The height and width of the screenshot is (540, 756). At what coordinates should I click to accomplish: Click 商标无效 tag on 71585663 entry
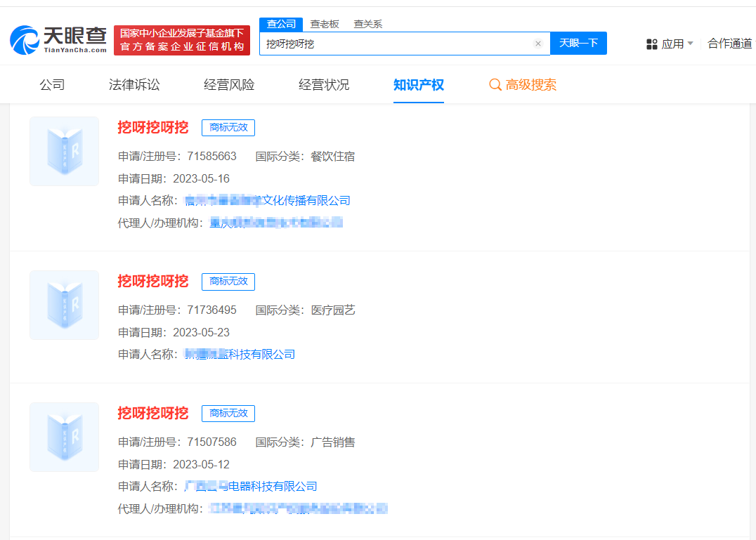pyautogui.click(x=228, y=128)
